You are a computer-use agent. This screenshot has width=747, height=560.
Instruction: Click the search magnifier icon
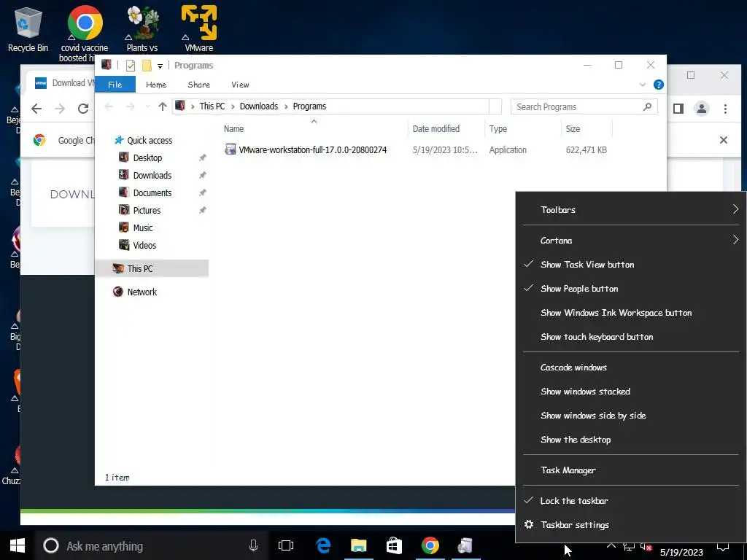tap(647, 106)
